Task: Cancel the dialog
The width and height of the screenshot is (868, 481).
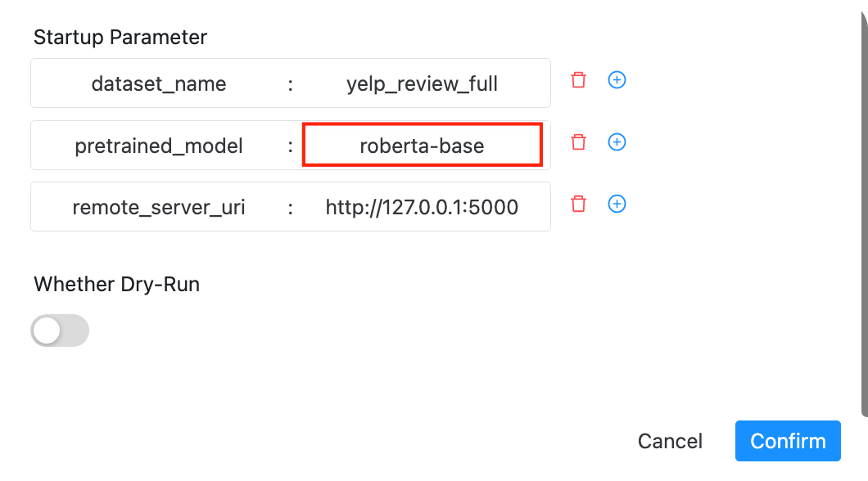Action: (670, 441)
